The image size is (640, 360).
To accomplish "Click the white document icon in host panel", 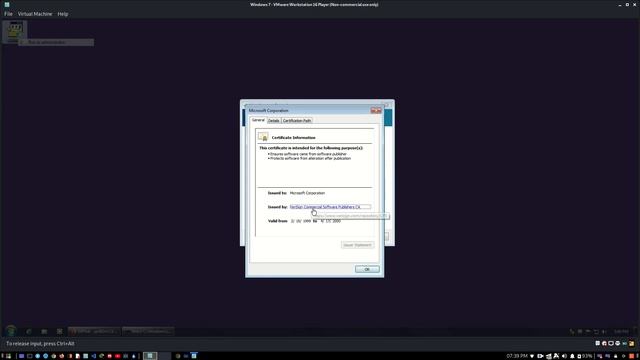I will 78,356.
